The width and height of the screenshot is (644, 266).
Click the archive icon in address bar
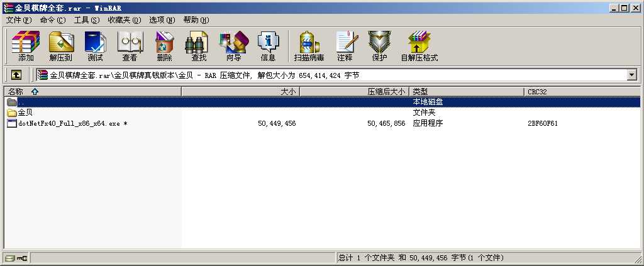(42, 75)
